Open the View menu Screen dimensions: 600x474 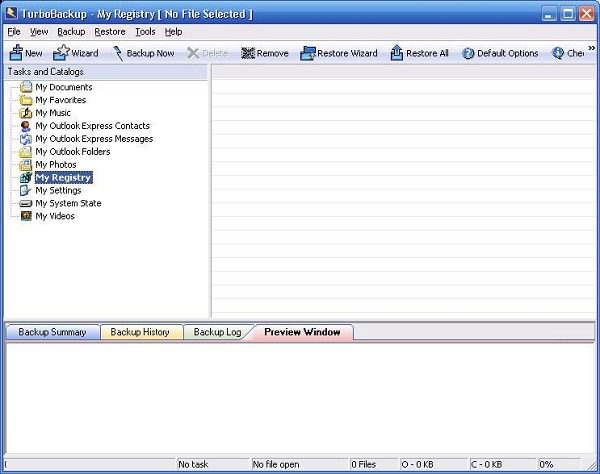coord(39,32)
